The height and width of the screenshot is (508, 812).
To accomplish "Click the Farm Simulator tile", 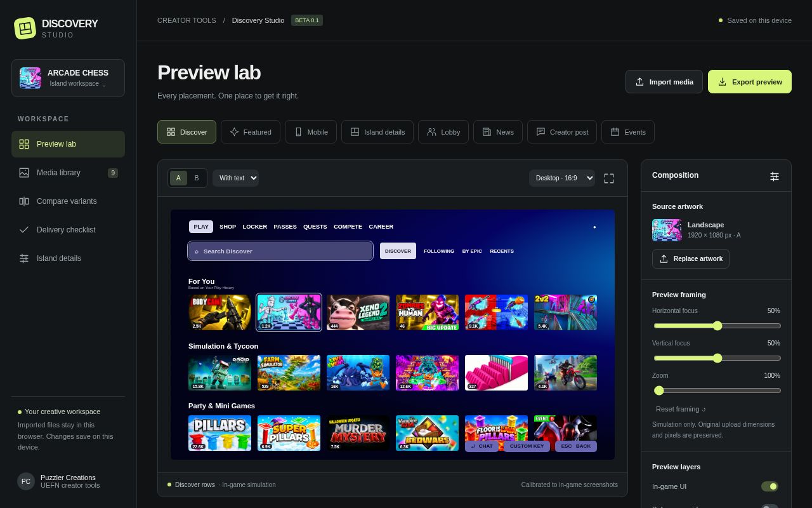I will click(289, 373).
